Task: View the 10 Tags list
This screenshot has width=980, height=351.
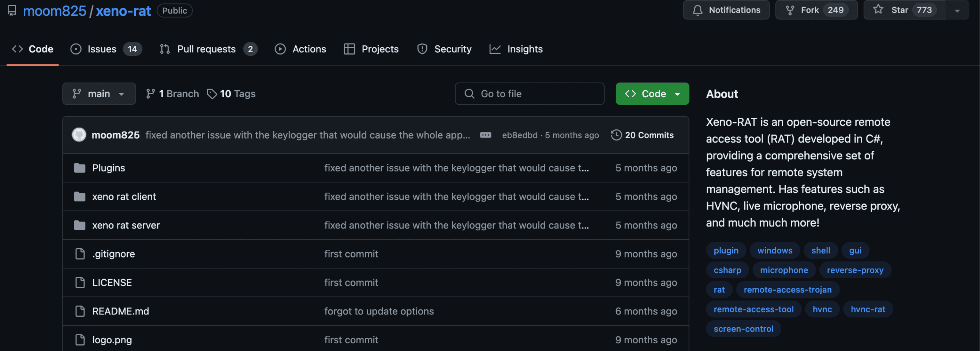Action: (231, 94)
